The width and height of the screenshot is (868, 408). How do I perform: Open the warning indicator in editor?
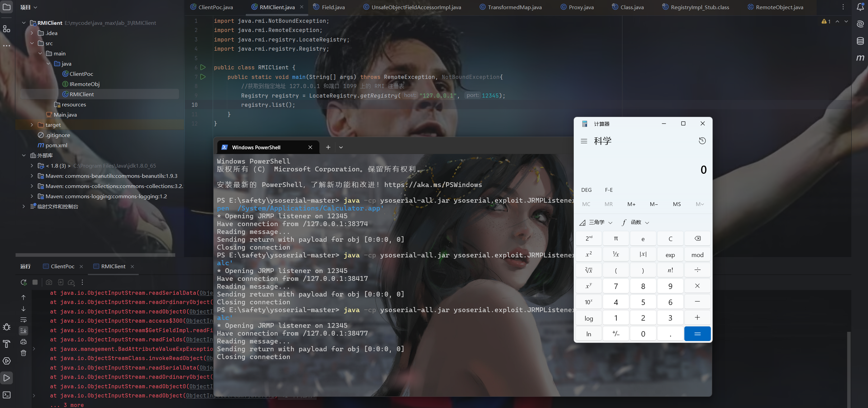[x=826, y=21]
